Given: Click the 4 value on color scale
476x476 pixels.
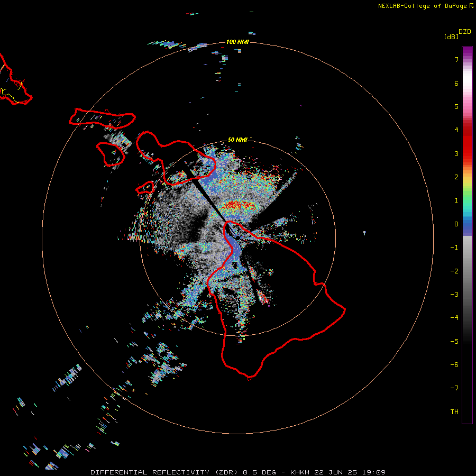Looking at the screenshot, I should tap(456, 130).
